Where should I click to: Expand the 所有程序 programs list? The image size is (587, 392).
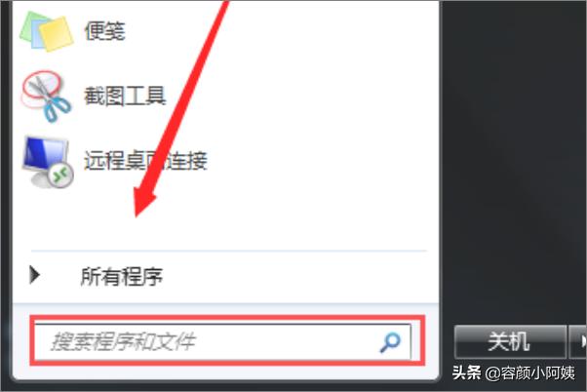(226, 276)
